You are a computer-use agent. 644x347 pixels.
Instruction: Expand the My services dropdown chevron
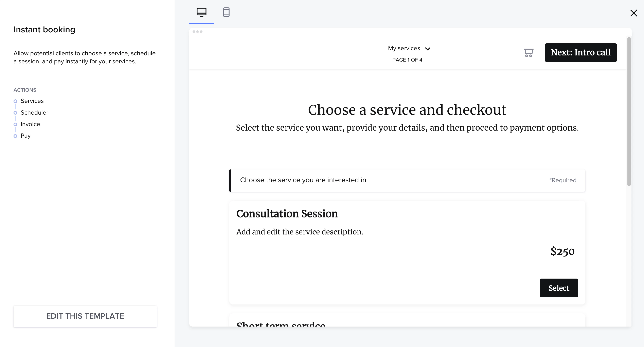[428, 49]
